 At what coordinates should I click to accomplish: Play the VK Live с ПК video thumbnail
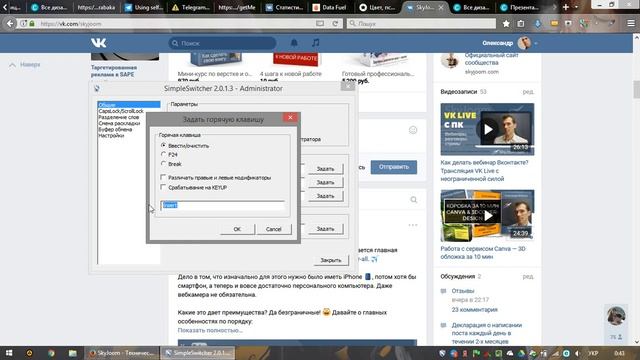pyautogui.click(x=487, y=129)
